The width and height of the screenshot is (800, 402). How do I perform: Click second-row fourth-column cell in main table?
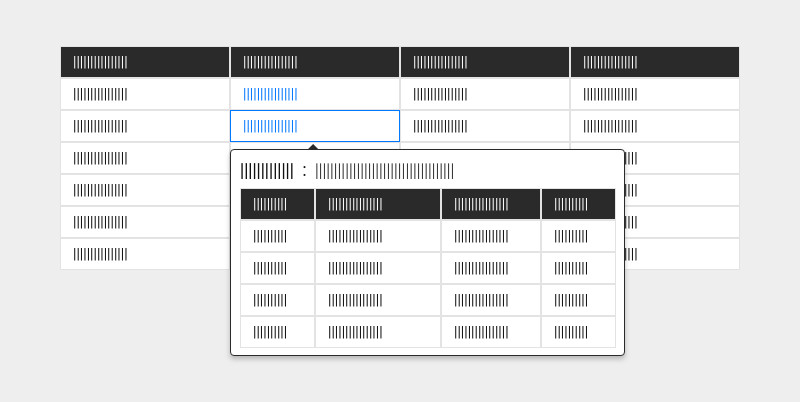point(610,126)
